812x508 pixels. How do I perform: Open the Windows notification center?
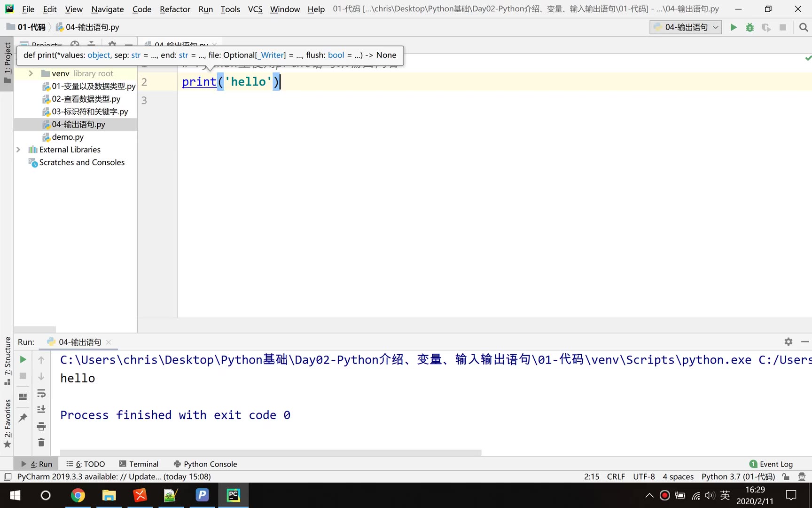click(x=791, y=495)
